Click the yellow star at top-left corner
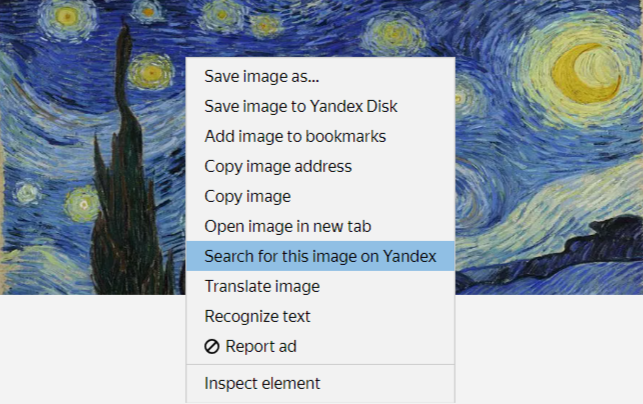The image size is (643, 404). (x=66, y=17)
